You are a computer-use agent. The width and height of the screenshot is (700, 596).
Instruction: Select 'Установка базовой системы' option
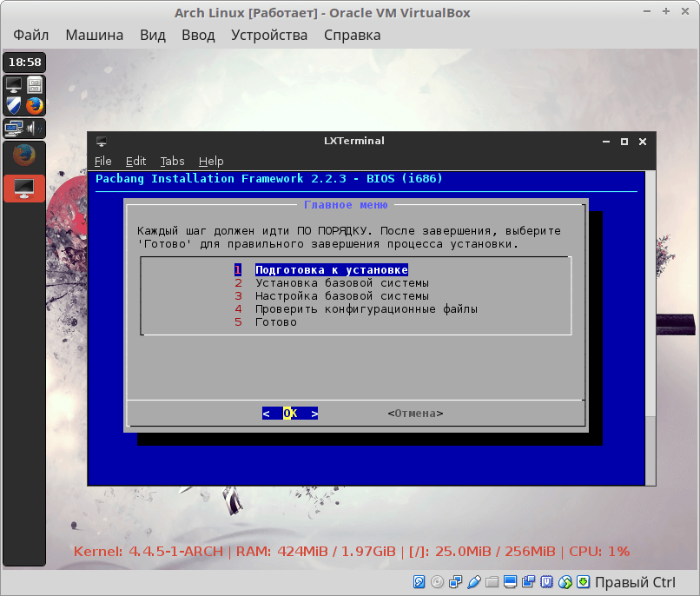coord(341,283)
